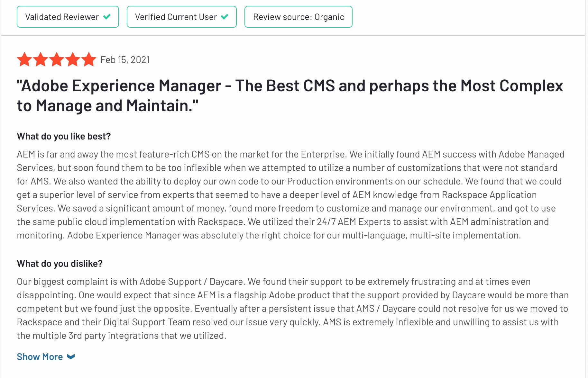Click the paragraph beginning 'Our biggest complaint'
The height and width of the screenshot is (378, 588).
pyautogui.click(x=293, y=309)
